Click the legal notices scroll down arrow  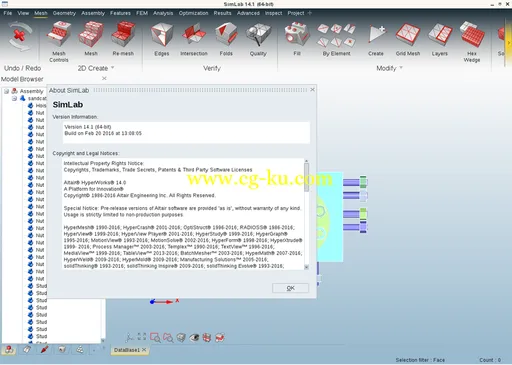306,267
